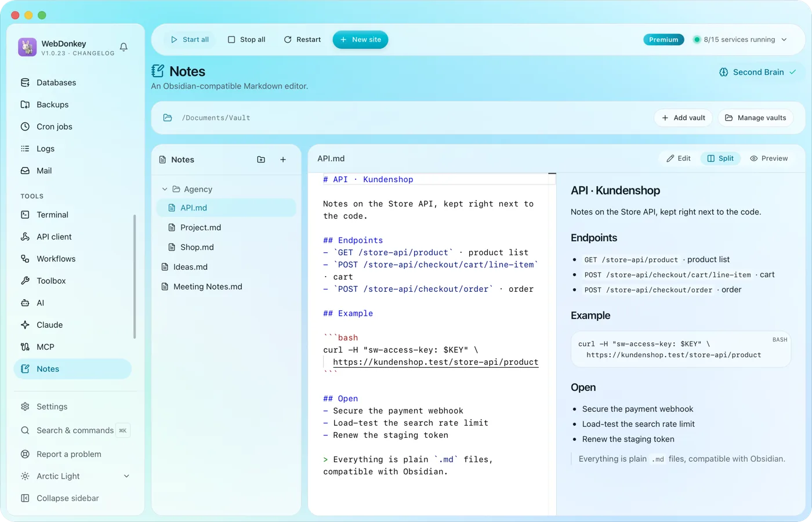The height and width of the screenshot is (522, 812).
Task: Open Project.md note
Action: pos(226,227)
